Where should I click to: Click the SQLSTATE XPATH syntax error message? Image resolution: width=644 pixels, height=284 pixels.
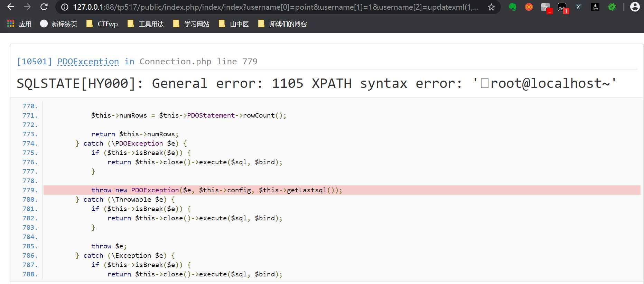click(x=317, y=83)
